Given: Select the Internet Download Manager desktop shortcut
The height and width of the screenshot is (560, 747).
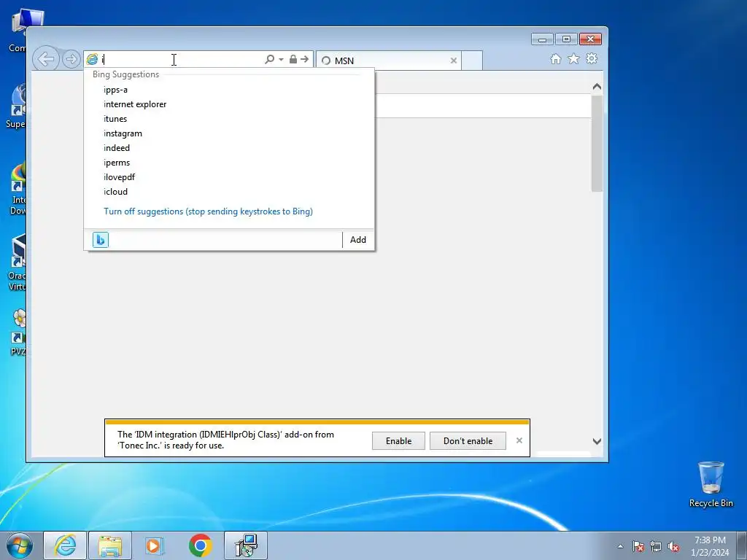Looking at the screenshot, I should (18, 189).
